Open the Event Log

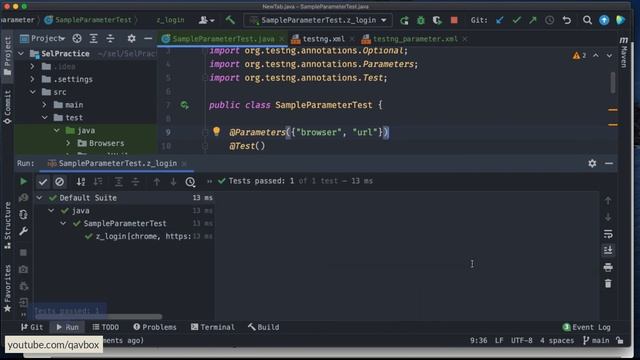pos(587,327)
